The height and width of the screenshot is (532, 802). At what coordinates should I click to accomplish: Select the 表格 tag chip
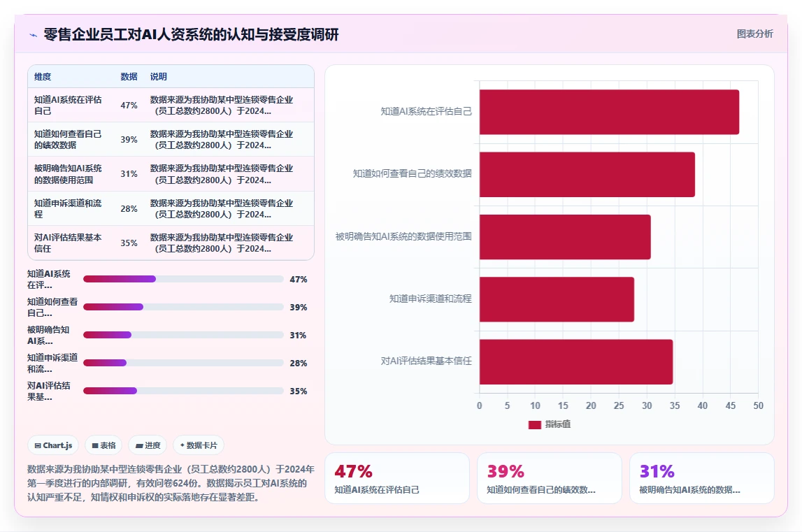coord(103,445)
